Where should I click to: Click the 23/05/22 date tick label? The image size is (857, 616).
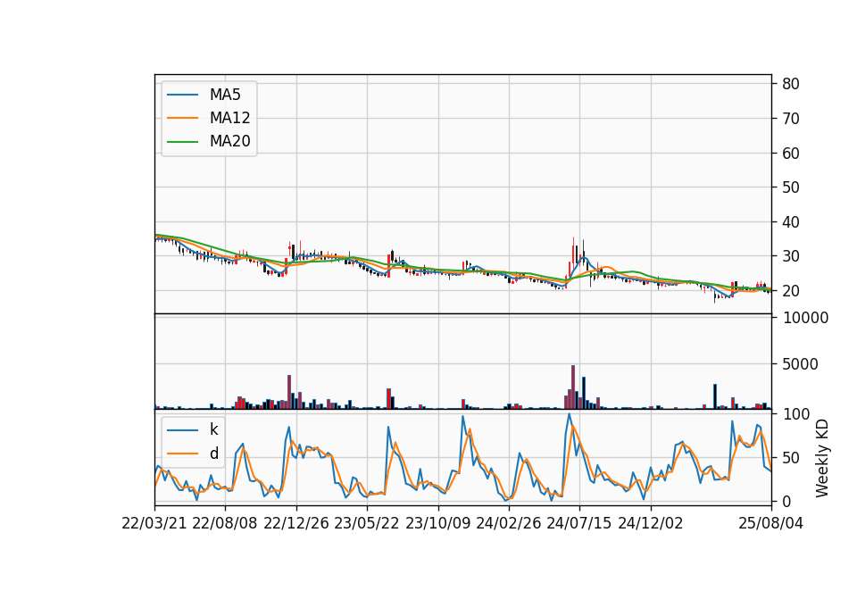367,523
